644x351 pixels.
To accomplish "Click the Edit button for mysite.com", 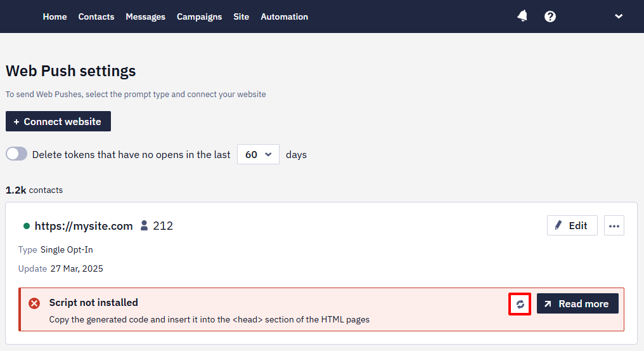I will coord(572,225).
